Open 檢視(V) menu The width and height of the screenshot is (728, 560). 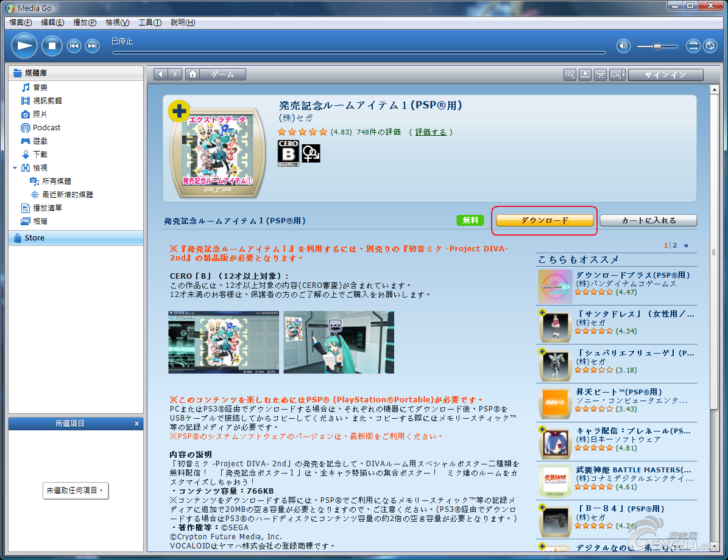117,23
